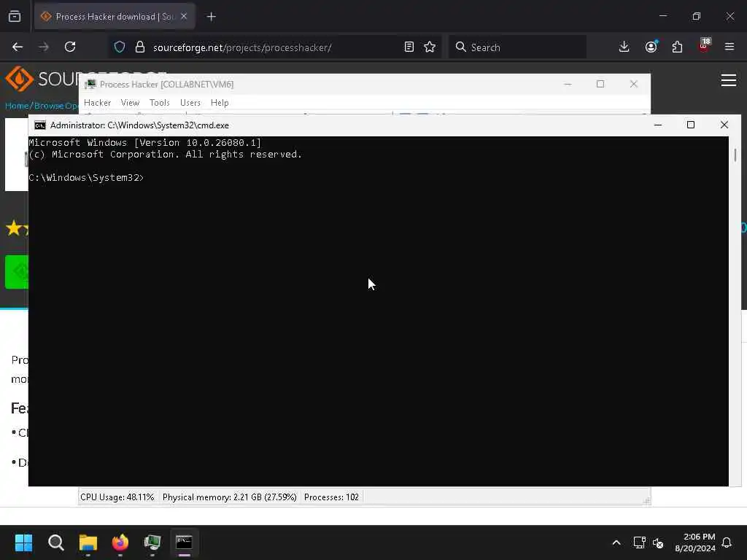
Task: Click the SourceForge logo
Action: click(42, 79)
